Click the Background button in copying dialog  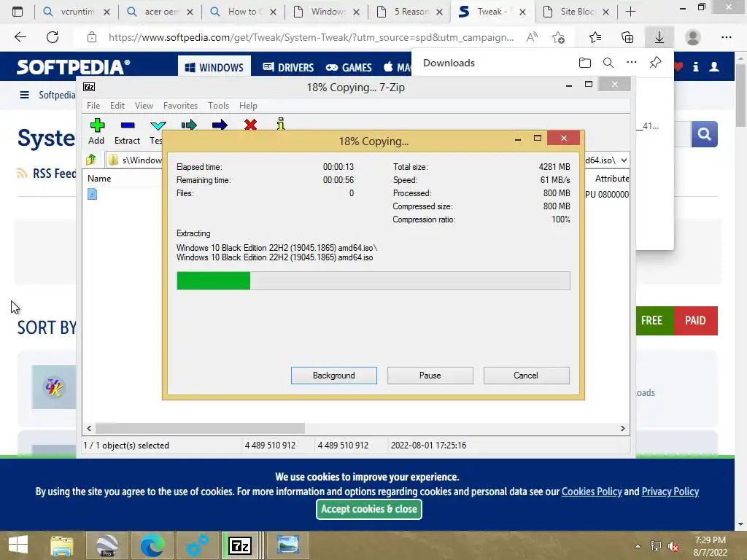click(334, 376)
